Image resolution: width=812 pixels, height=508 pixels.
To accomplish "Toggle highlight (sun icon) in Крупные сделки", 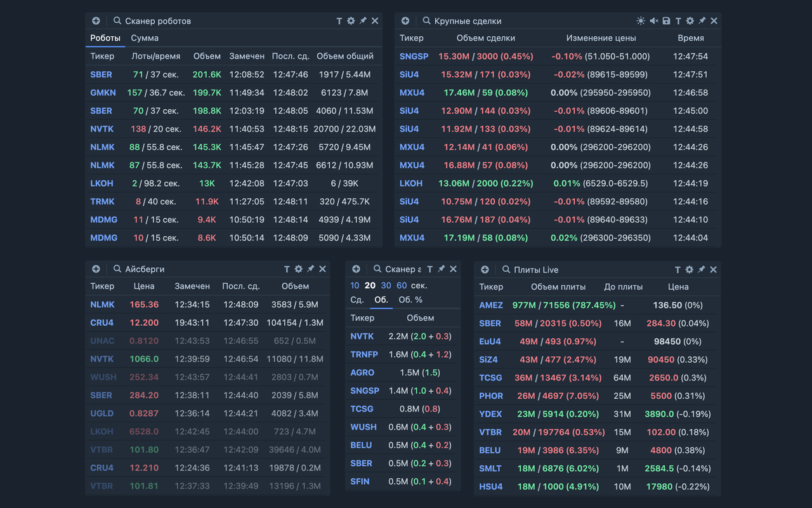I will [641, 21].
